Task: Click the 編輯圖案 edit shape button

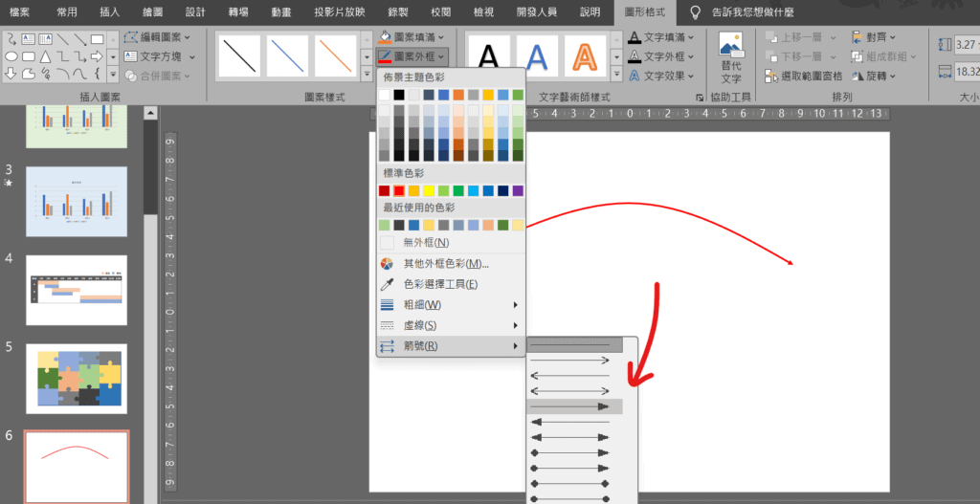Action: tap(157, 37)
